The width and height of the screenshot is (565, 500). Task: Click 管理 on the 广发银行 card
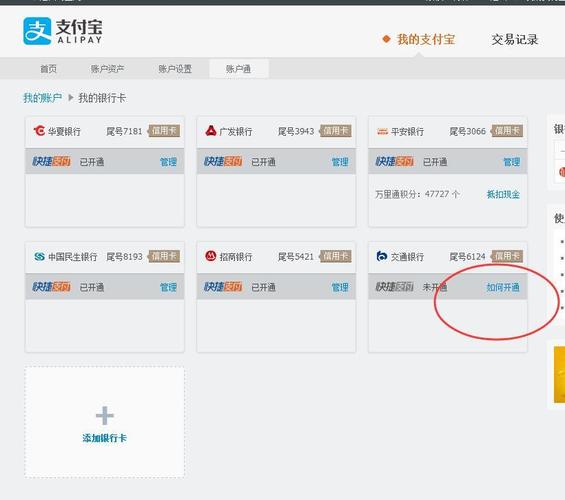pyautogui.click(x=340, y=162)
